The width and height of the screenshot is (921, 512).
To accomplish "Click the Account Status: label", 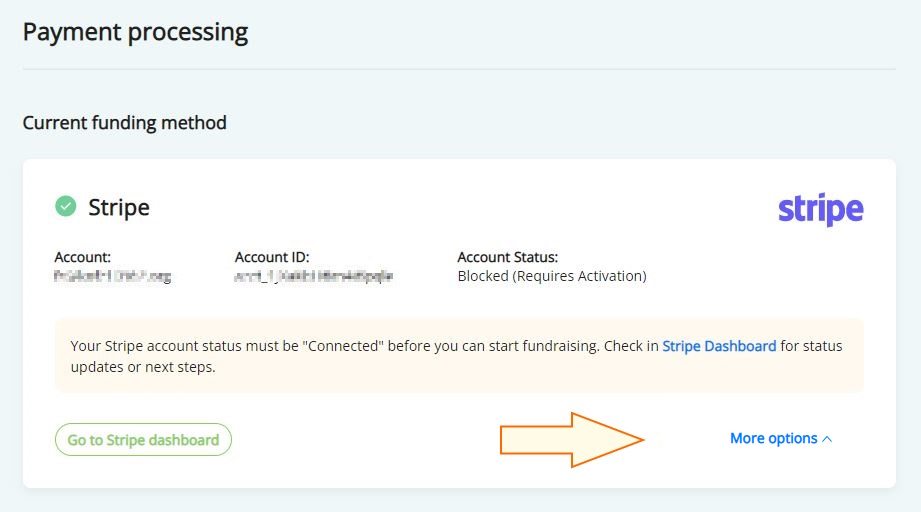I will point(507,257).
